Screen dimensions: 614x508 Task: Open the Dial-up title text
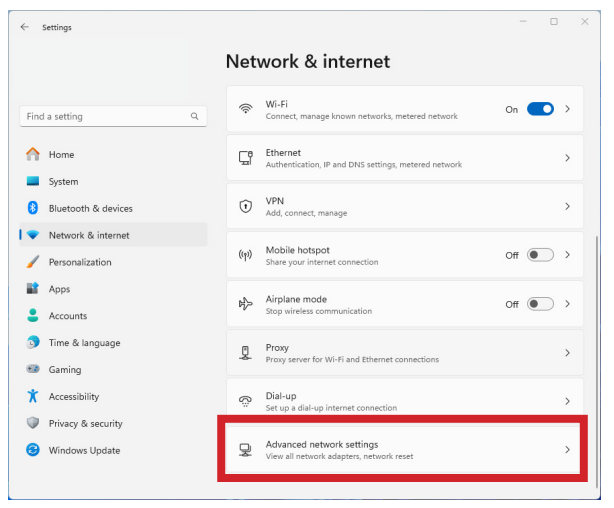281,396
